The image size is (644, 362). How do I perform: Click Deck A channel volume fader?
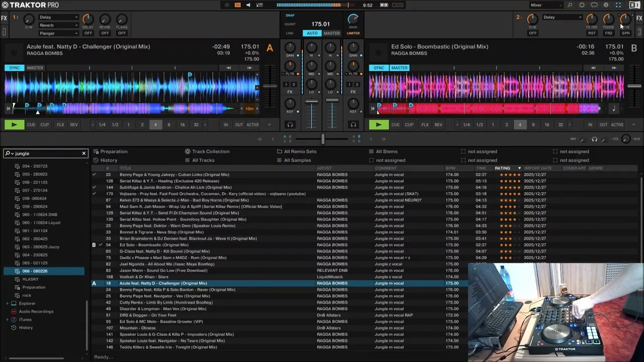point(312,101)
